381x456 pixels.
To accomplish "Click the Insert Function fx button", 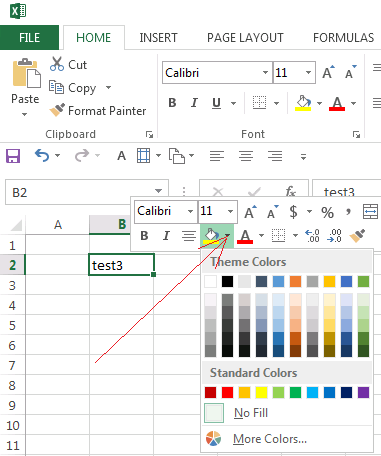I will click(291, 192).
